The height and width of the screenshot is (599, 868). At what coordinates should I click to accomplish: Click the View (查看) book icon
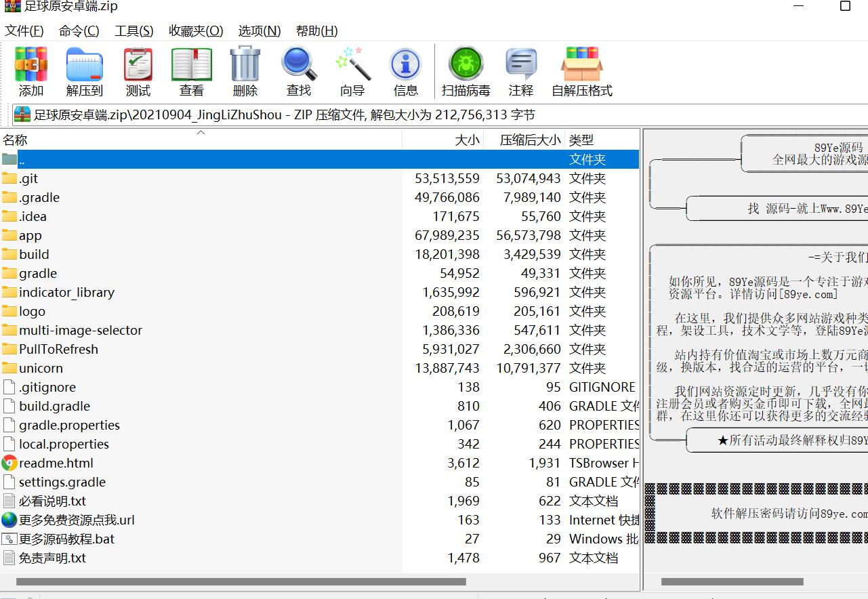(x=192, y=64)
